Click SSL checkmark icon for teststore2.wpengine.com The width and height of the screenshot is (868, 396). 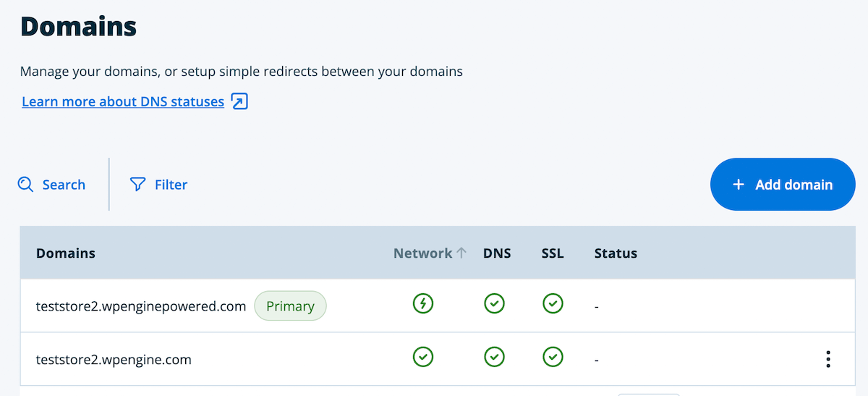click(x=553, y=356)
